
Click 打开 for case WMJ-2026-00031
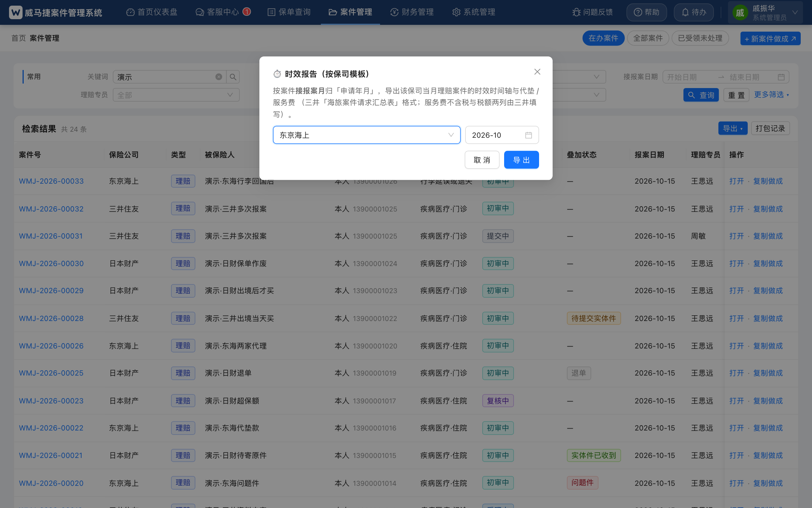click(x=736, y=236)
